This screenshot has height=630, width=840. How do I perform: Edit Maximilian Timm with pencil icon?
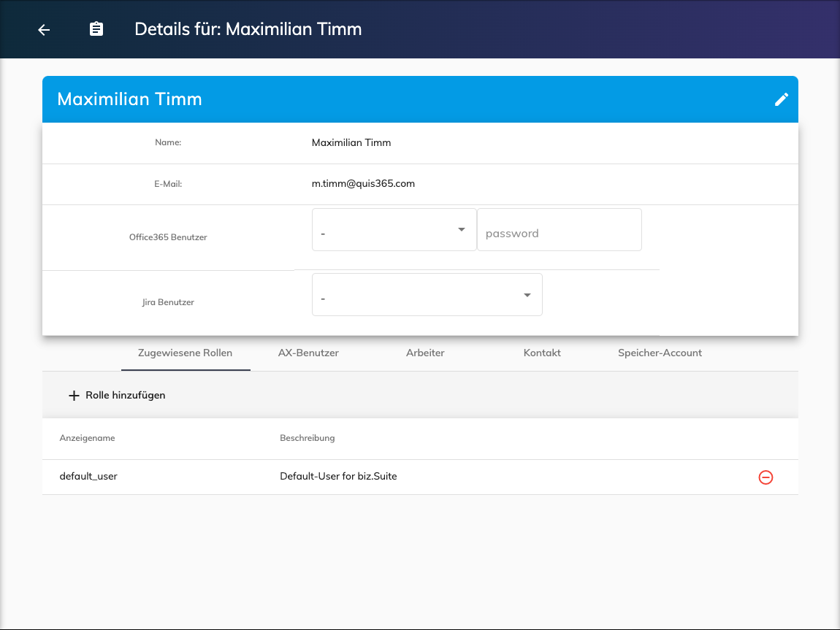[x=781, y=99]
